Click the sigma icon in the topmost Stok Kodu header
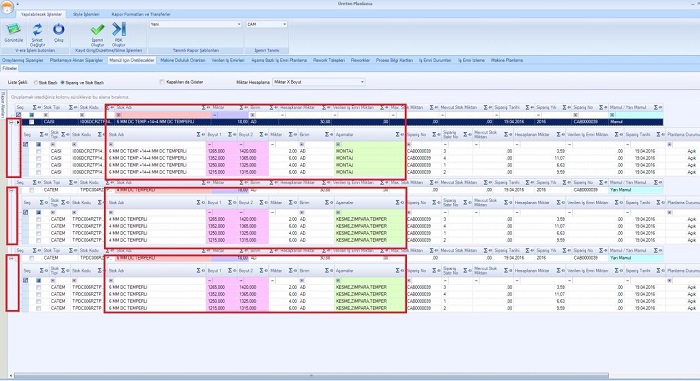This screenshot has height=381, width=700. pyautogui.click(x=108, y=108)
